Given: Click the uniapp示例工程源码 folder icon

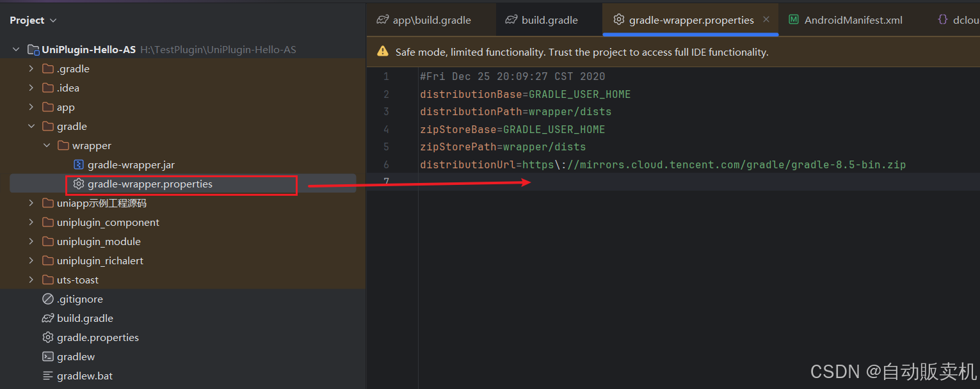Looking at the screenshot, I should (48, 203).
